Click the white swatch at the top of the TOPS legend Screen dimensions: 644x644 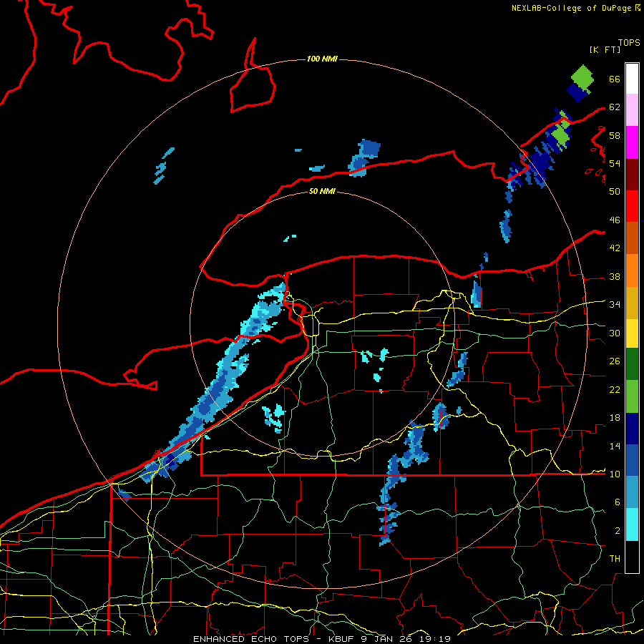(632, 79)
